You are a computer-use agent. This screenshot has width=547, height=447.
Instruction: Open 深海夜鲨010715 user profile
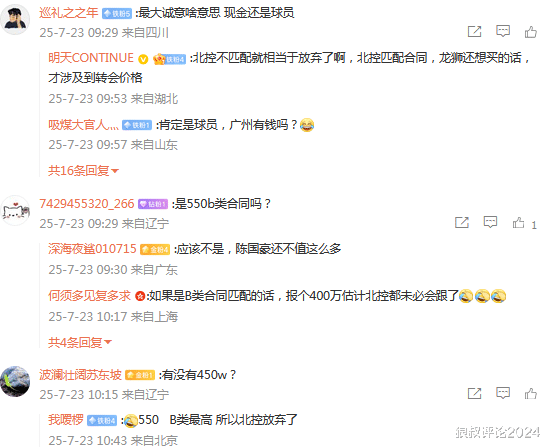coord(92,249)
